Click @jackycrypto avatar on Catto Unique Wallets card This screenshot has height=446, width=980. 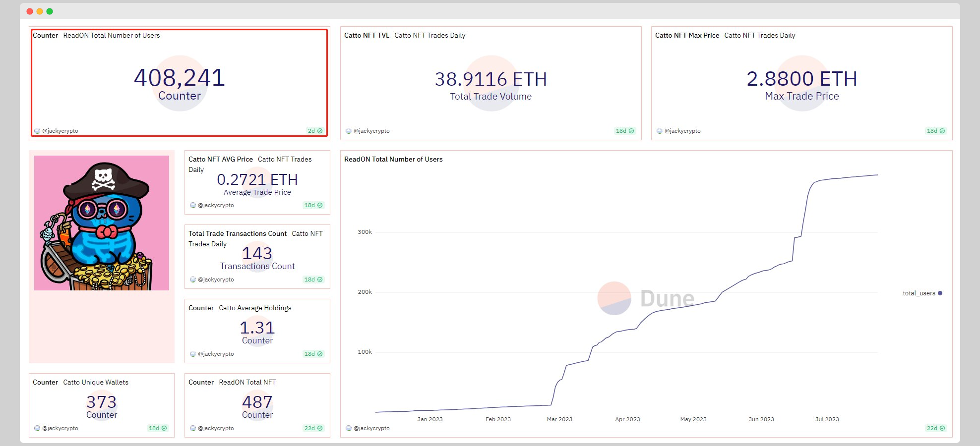click(x=37, y=428)
